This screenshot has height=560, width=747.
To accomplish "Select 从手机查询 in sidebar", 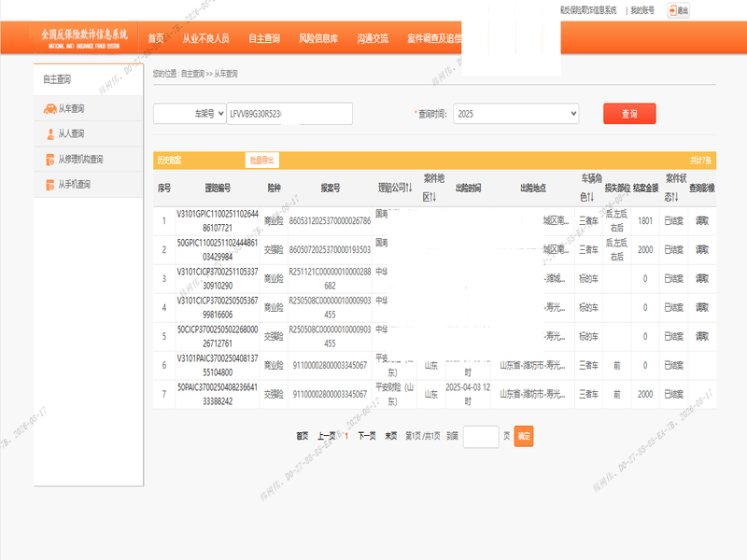I will [75, 185].
